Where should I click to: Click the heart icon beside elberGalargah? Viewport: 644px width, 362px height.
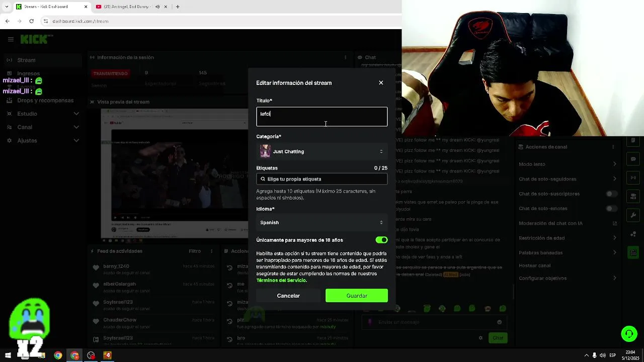(x=96, y=285)
